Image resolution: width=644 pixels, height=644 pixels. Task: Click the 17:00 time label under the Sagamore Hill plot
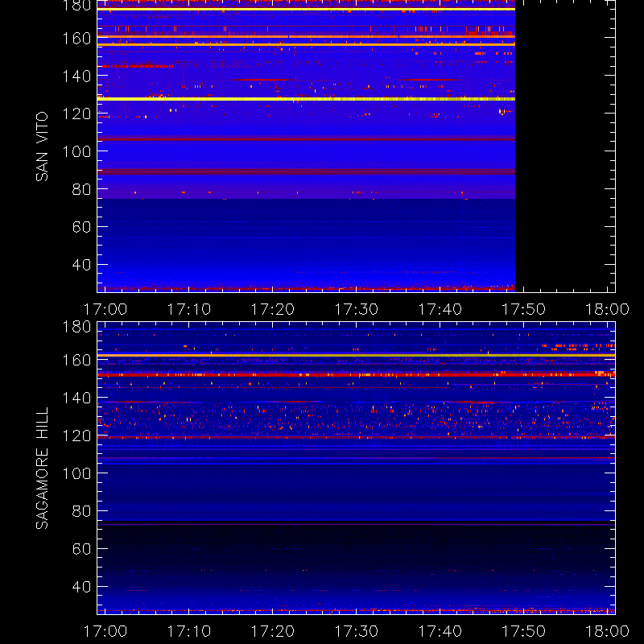105,631
